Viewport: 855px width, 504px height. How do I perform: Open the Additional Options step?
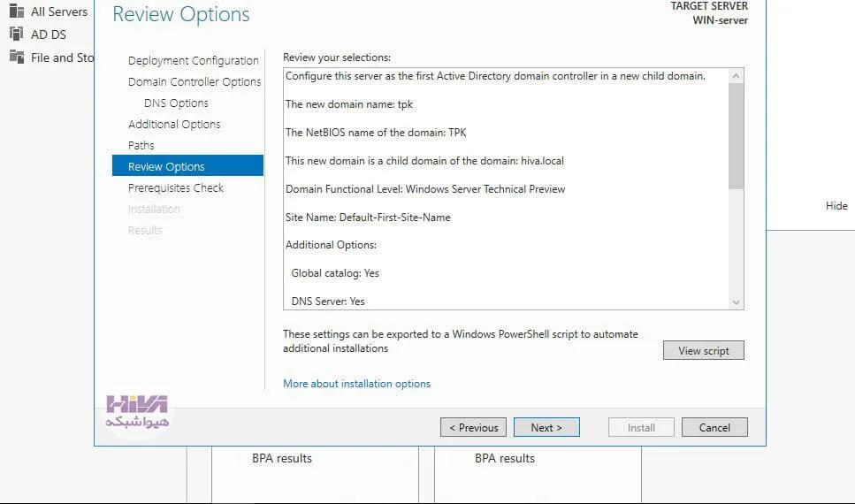pyautogui.click(x=174, y=125)
